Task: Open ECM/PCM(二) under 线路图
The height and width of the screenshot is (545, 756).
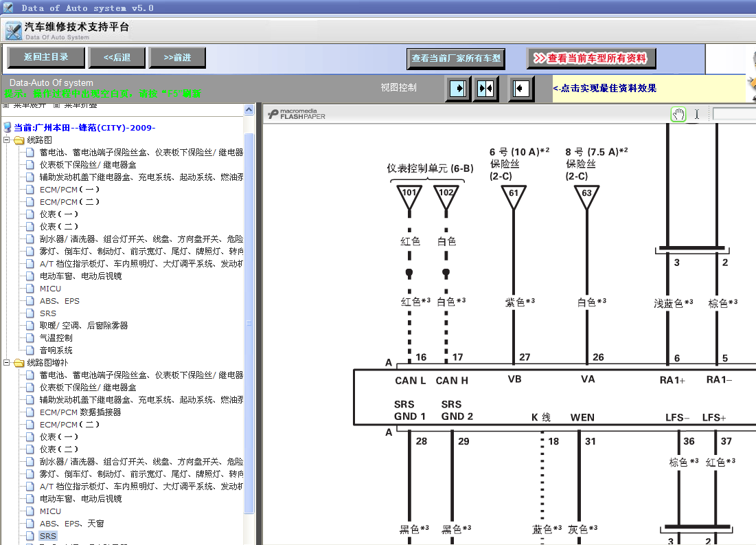Action: [69, 202]
